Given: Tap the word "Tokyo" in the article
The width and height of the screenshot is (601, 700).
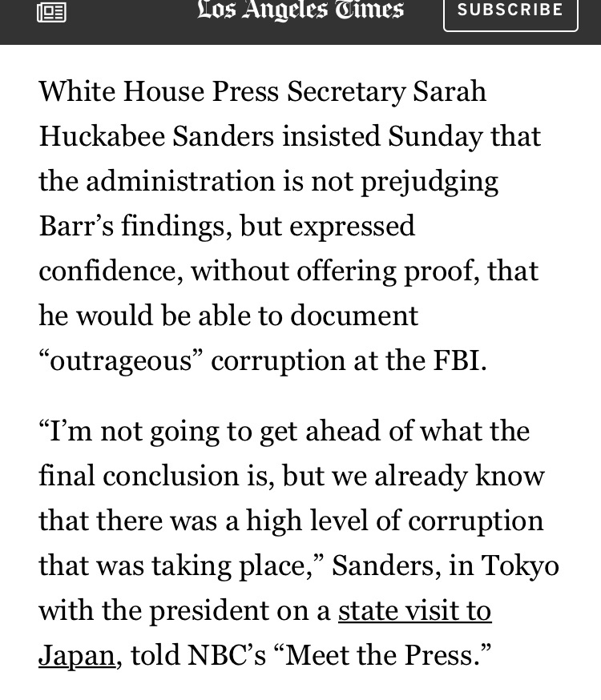Looking at the screenshot, I should (520, 565).
